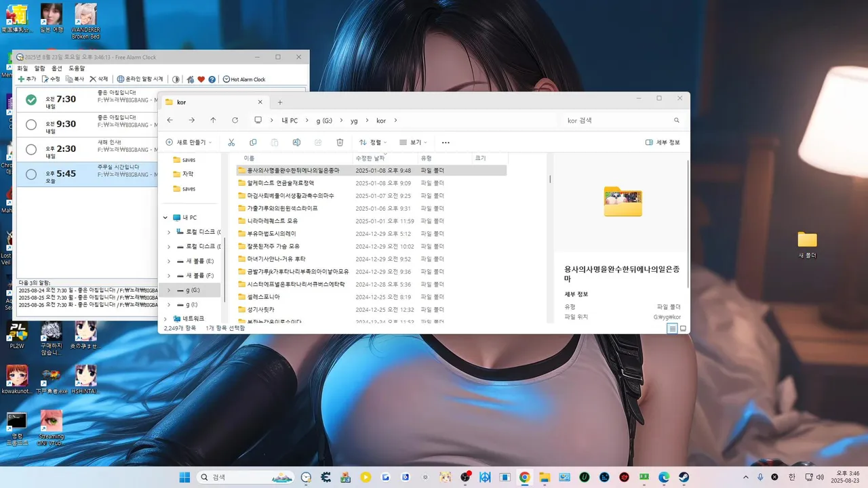This screenshot has width=868, height=488.
Task: Click the g (G:) breadcrumb in address bar
Action: (x=324, y=120)
